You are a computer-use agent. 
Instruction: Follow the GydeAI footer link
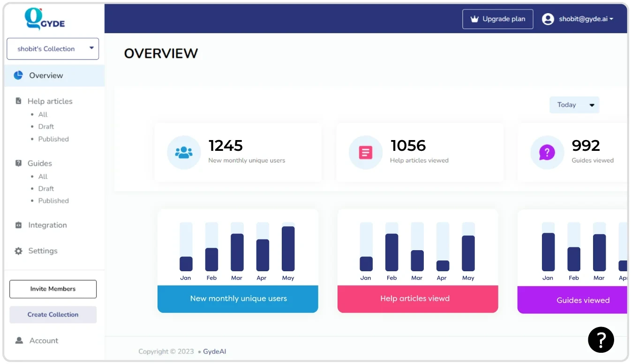(x=214, y=351)
